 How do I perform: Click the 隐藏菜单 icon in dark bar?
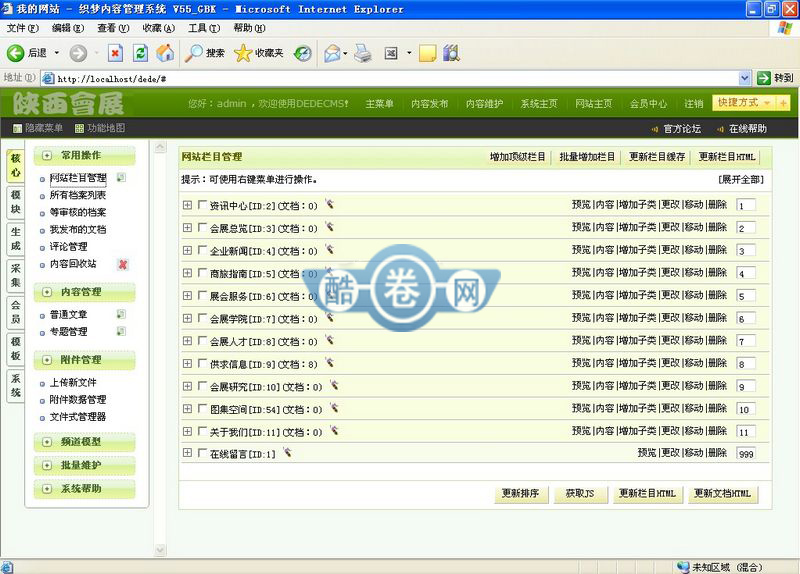pyautogui.click(x=17, y=129)
